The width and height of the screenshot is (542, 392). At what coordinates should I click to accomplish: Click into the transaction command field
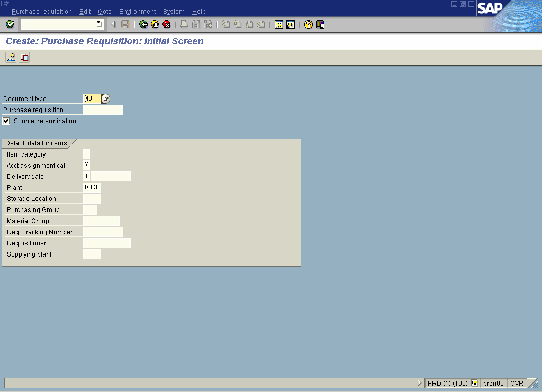[58, 24]
